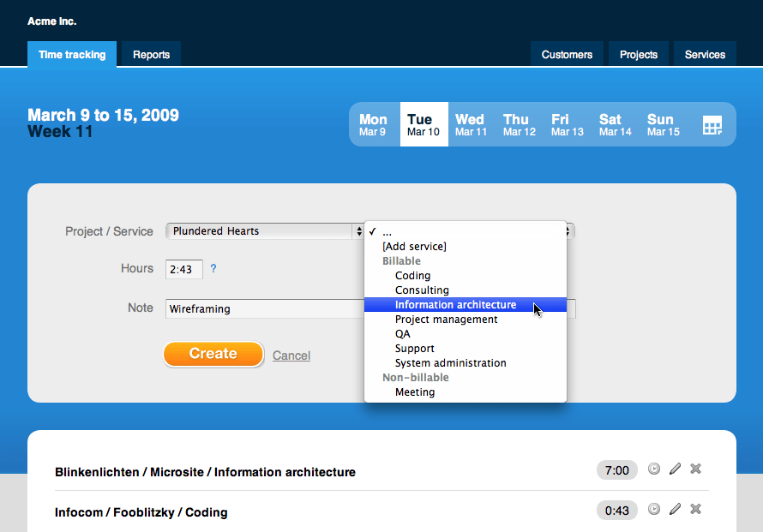The image size is (763, 532).
Task: Click the Blinkenlichten / Microsite entry title
Action: (x=206, y=472)
